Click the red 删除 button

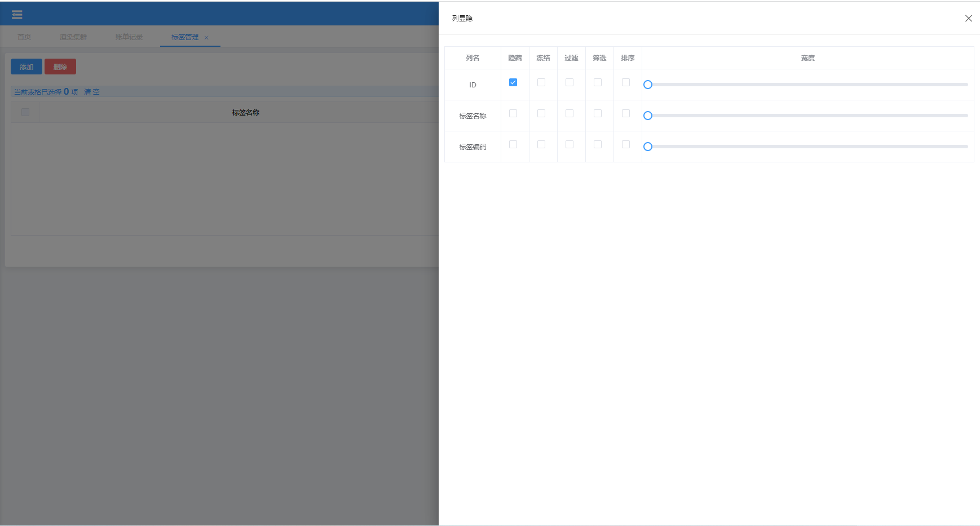(x=60, y=67)
